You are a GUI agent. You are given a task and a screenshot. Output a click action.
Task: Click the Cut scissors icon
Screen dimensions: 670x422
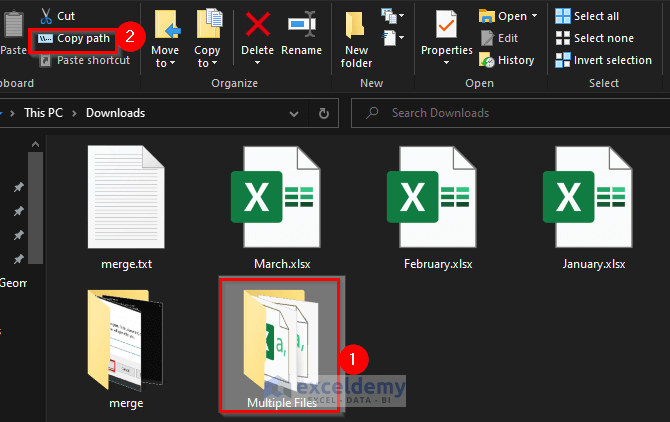click(46, 16)
